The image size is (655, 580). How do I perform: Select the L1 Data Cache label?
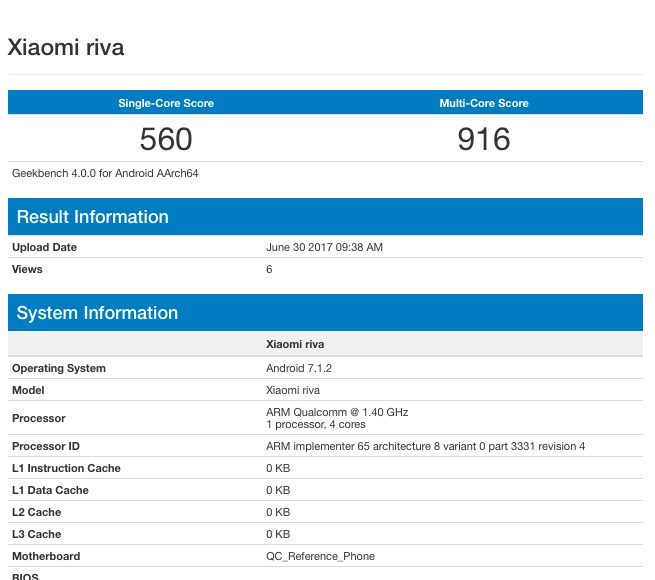(x=50, y=490)
